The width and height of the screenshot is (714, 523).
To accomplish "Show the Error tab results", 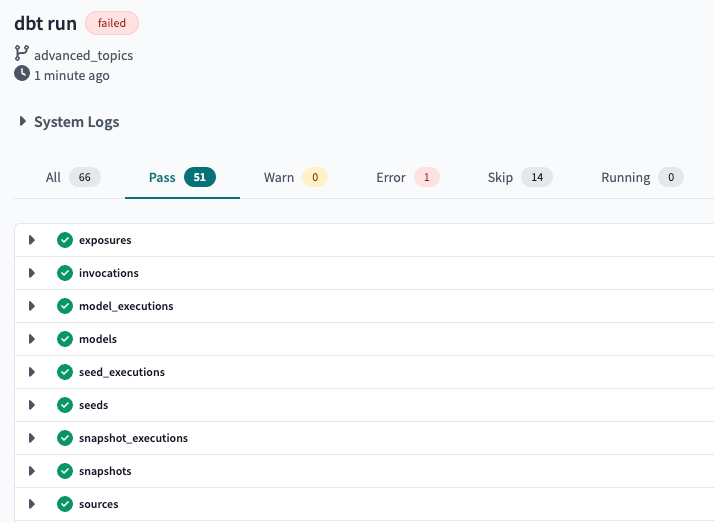I will click(408, 178).
